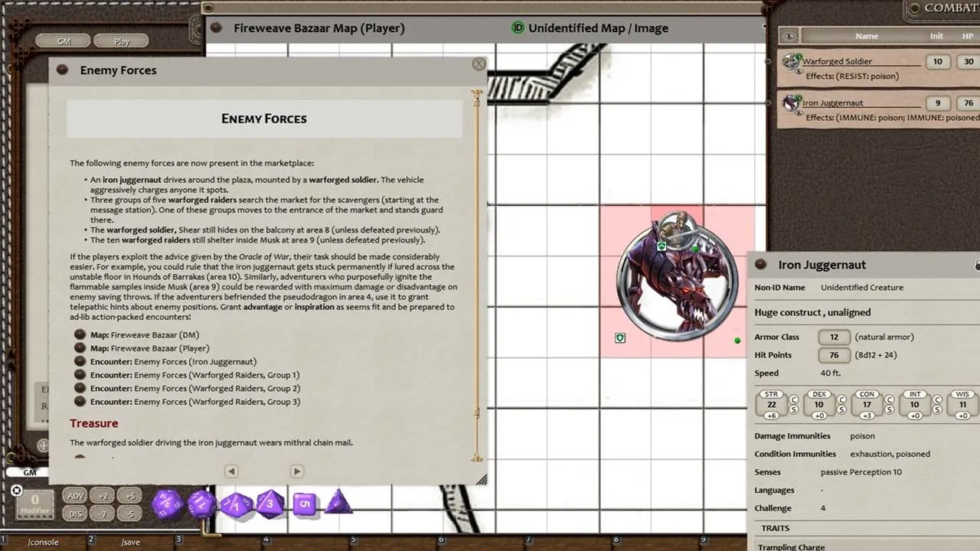This screenshot has width=980, height=551.
Task: Click the Iron Juggernaut name in tracker
Action: 832,103
